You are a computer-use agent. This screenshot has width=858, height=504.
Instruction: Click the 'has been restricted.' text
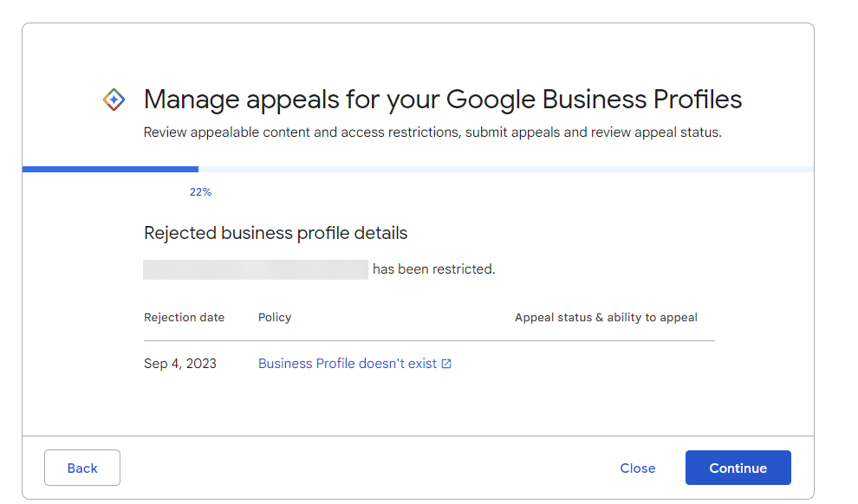pyautogui.click(x=433, y=269)
